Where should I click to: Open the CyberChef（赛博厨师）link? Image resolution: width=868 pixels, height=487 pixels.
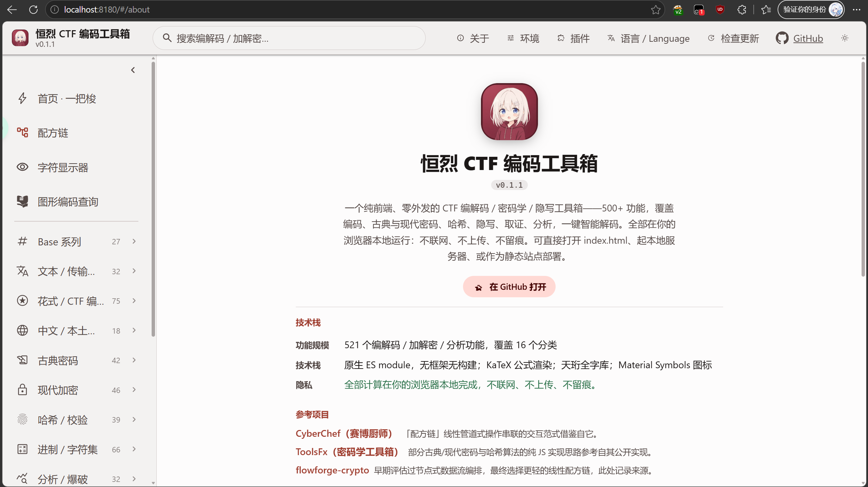(x=344, y=433)
